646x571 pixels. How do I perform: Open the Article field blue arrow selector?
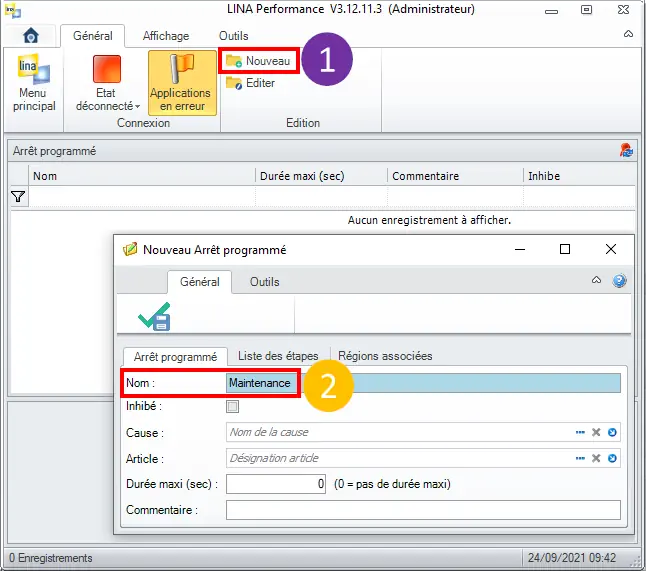click(612, 459)
